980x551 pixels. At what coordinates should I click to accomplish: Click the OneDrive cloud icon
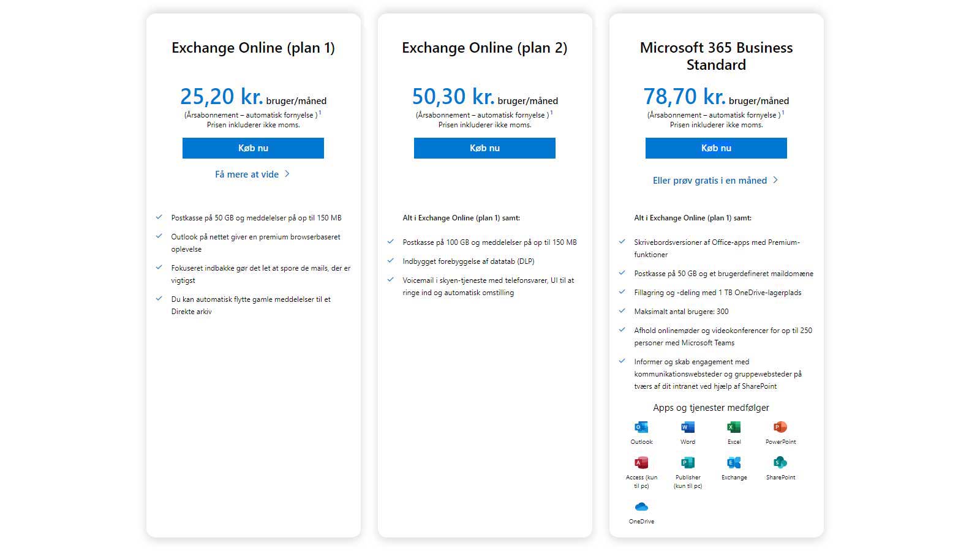pyautogui.click(x=641, y=507)
